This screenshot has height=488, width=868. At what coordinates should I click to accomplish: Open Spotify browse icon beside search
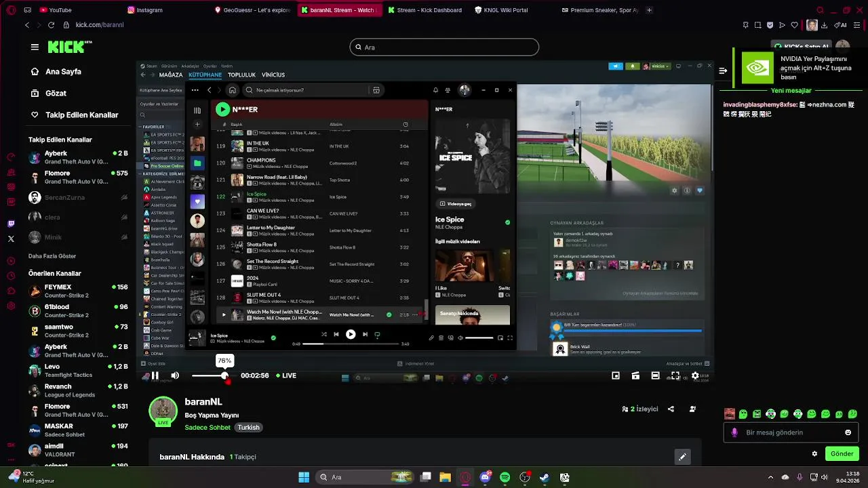click(x=376, y=90)
